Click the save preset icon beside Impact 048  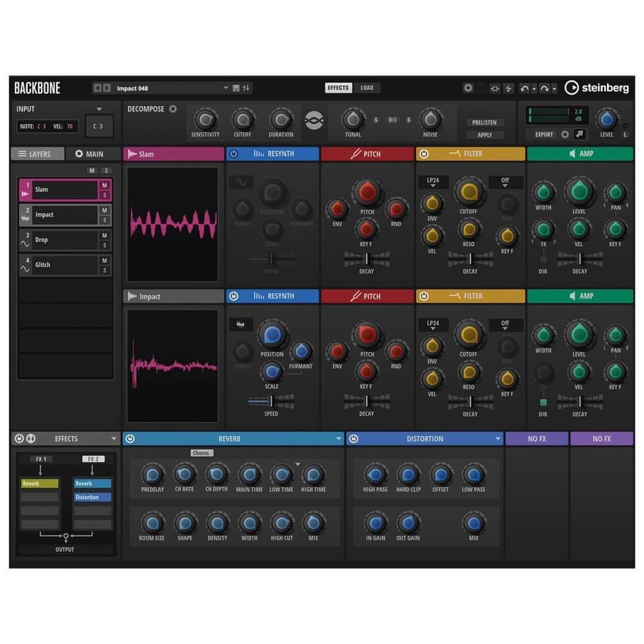(236, 88)
